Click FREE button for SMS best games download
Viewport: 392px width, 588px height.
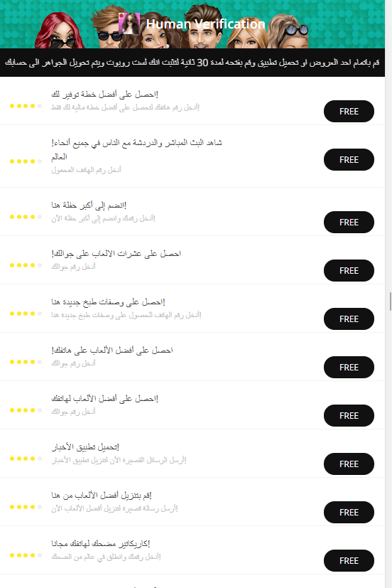click(349, 513)
